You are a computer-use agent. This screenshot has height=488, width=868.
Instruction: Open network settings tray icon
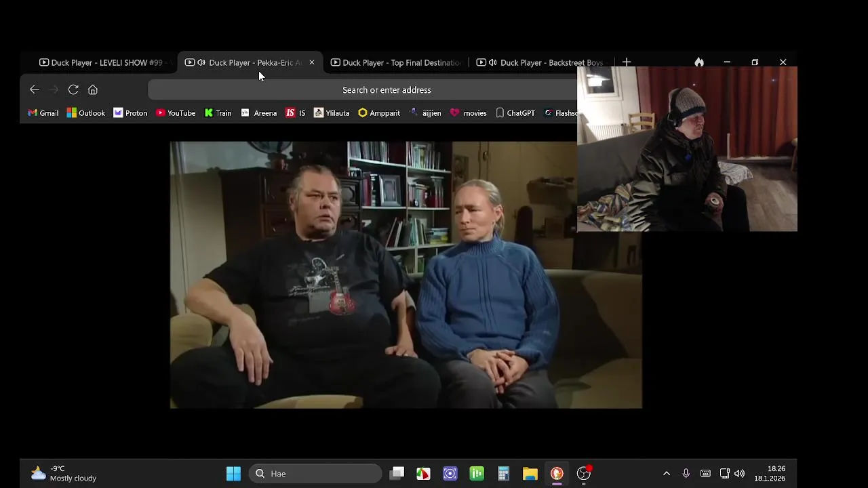point(725,474)
